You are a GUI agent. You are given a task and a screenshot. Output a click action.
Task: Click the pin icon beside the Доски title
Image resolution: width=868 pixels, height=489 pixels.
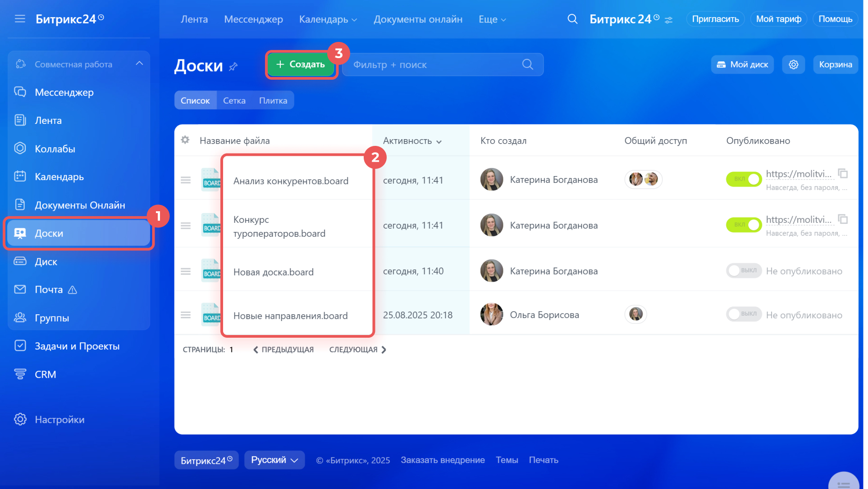(x=234, y=67)
